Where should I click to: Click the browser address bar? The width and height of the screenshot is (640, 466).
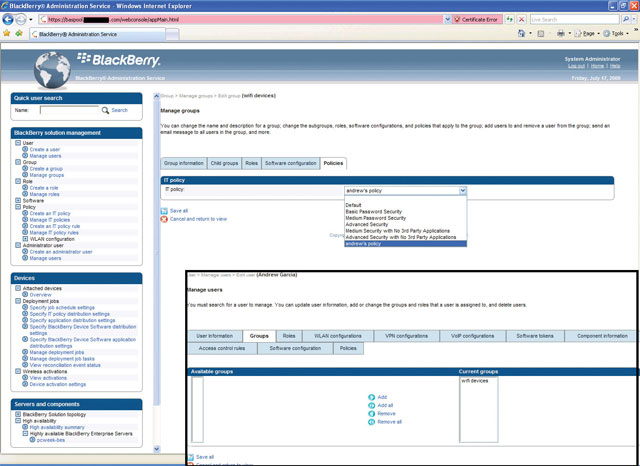(241, 19)
